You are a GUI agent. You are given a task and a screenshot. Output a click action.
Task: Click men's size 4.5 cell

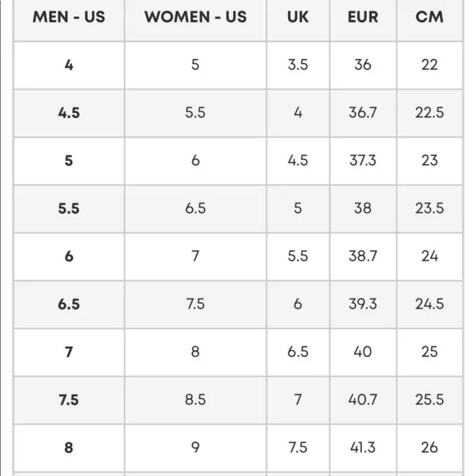(x=69, y=113)
